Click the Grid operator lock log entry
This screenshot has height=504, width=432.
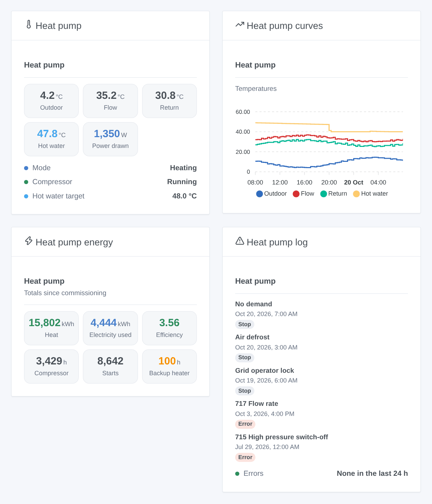(264, 371)
